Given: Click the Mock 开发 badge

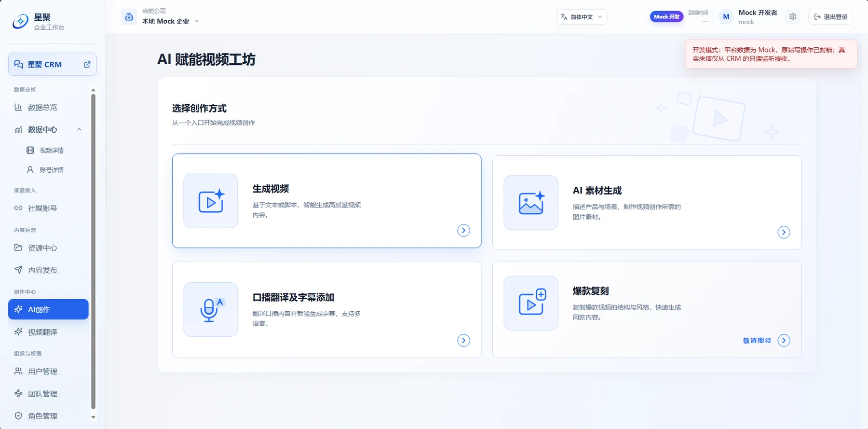Looking at the screenshot, I should click(666, 17).
